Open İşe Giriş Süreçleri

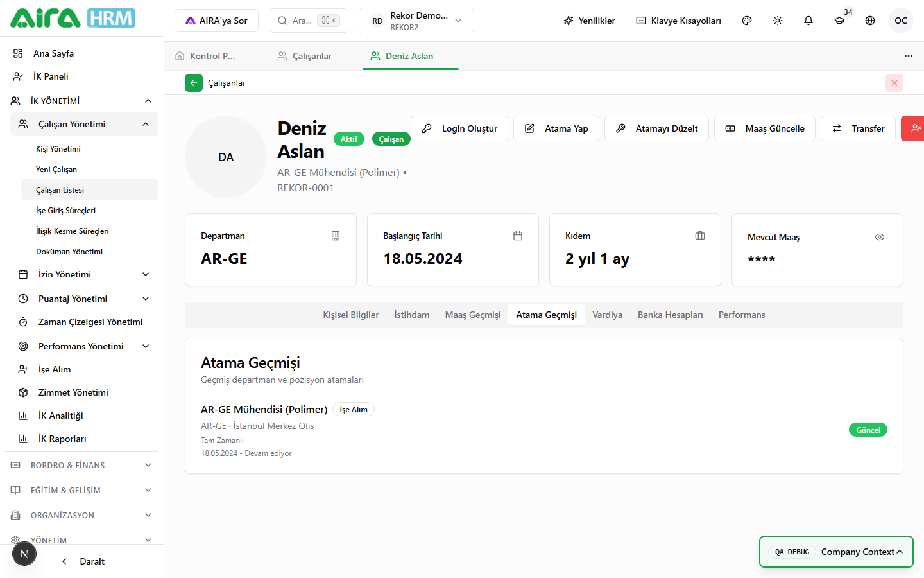[89, 210]
